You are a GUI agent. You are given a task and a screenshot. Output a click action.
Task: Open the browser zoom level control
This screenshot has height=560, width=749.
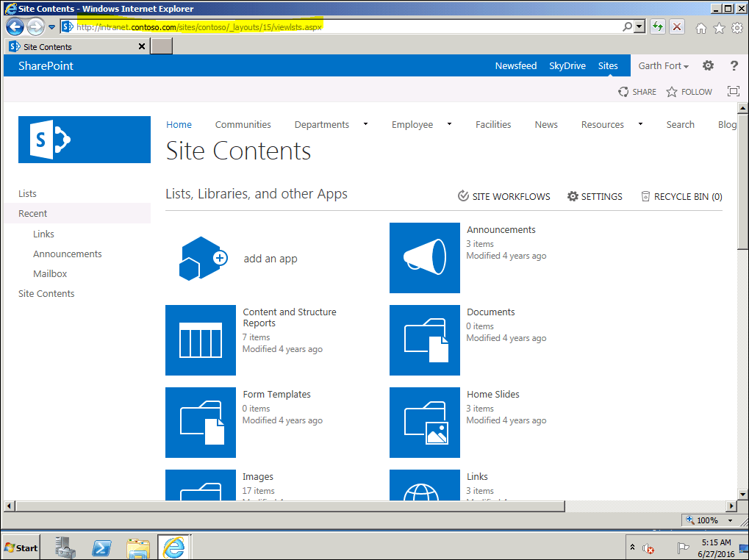[708, 520]
